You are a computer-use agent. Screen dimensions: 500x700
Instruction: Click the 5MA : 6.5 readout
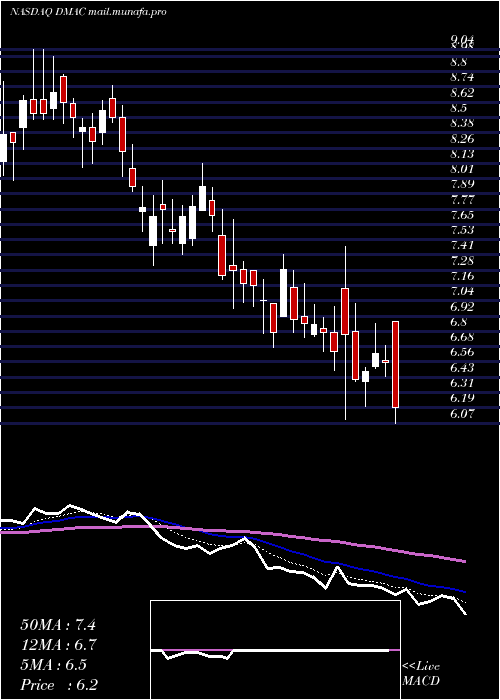click(53, 665)
